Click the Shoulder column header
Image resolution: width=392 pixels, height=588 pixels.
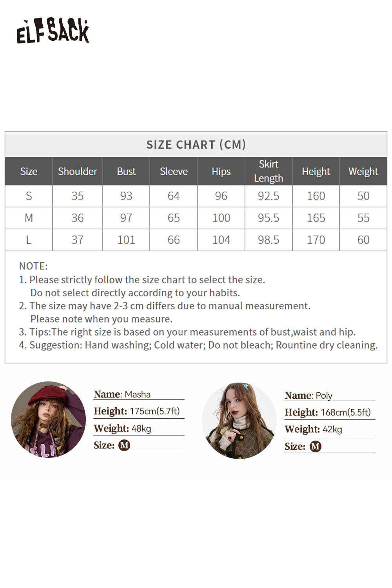(78, 171)
